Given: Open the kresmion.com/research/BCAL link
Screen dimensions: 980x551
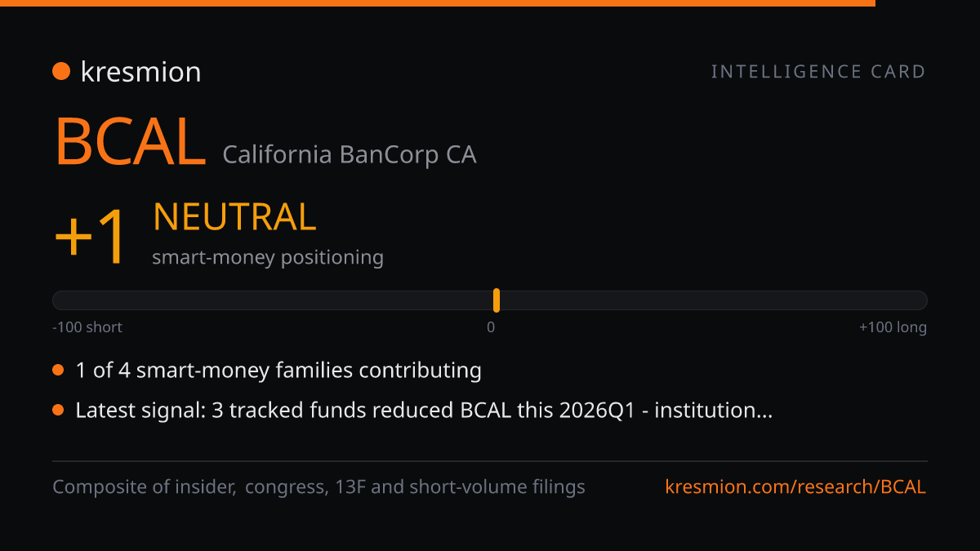Looking at the screenshot, I should (795, 487).
